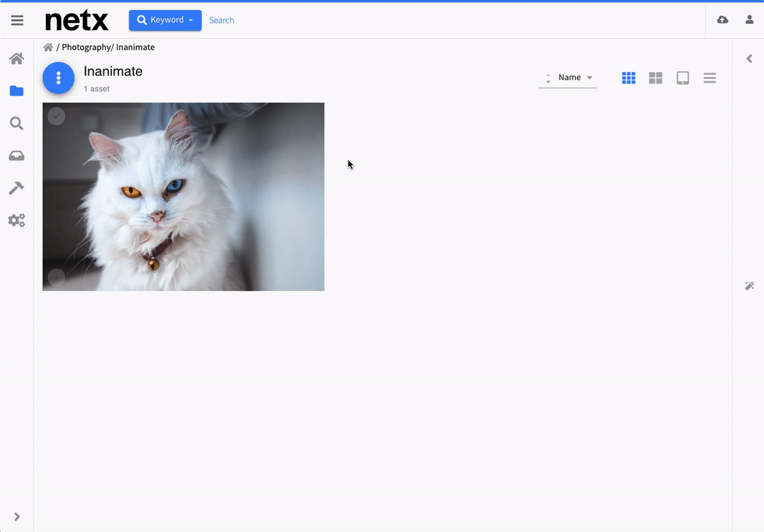The height and width of the screenshot is (532, 764).
Task: Open the hamburger main menu
Action: click(x=17, y=20)
